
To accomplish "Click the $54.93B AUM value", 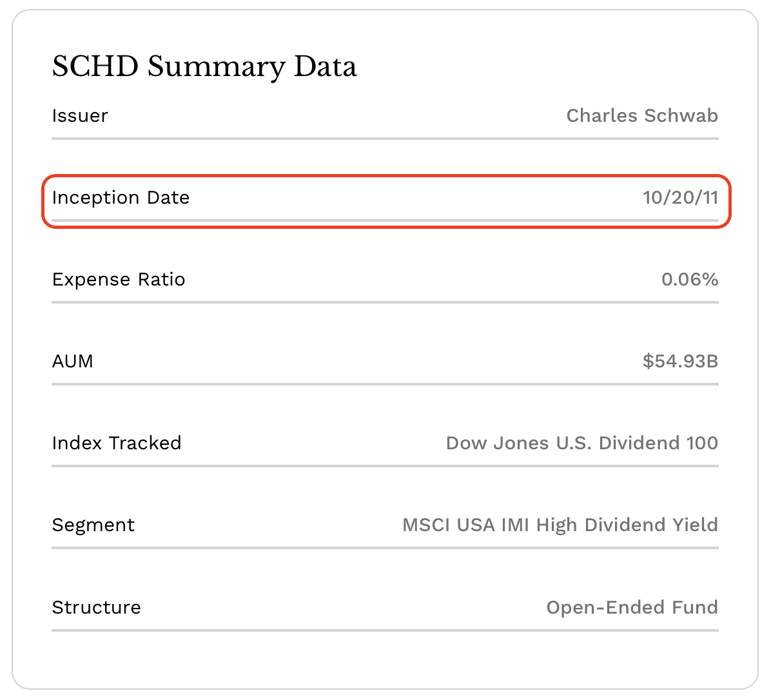I will coord(681,362).
